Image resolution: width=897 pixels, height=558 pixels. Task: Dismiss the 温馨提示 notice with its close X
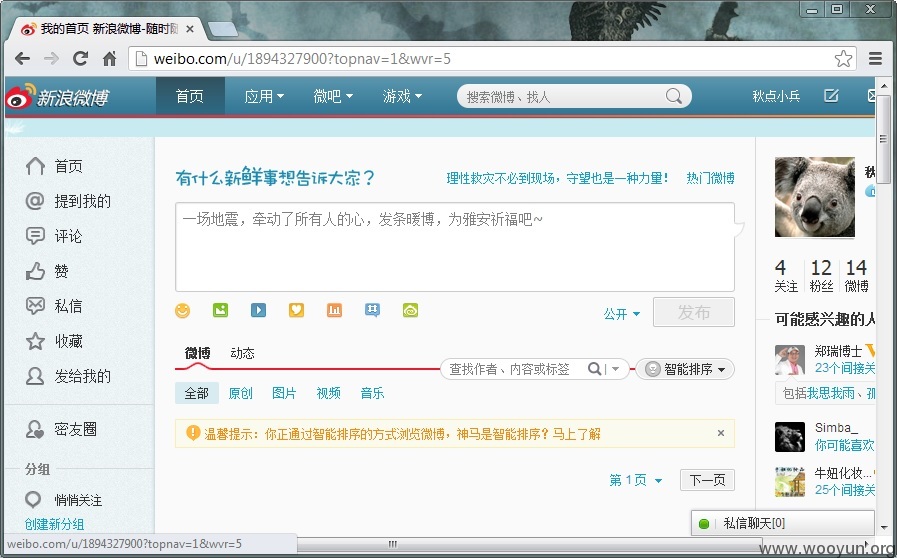pyautogui.click(x=721, y=433)
